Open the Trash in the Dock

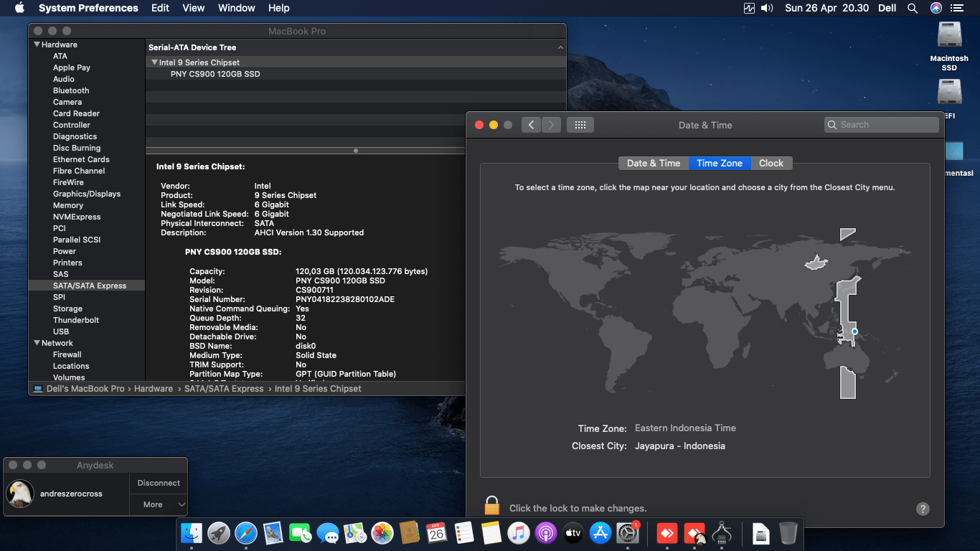pos(788,533)
